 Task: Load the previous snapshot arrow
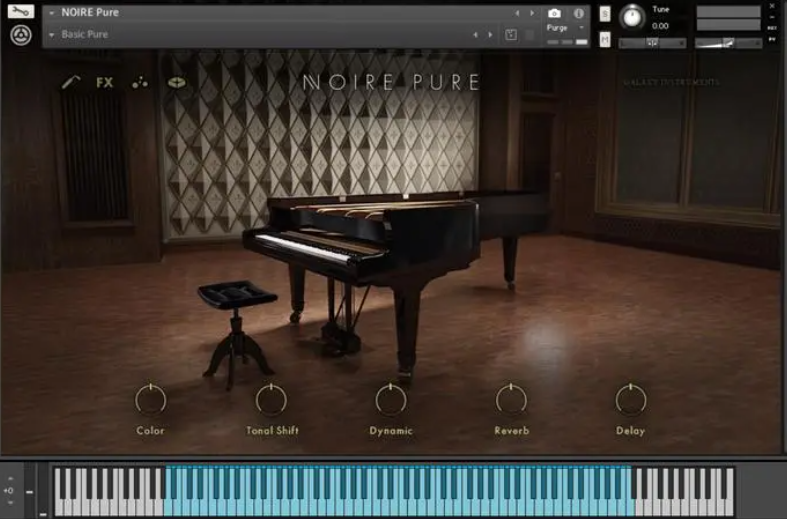click(x=475, y=35)
